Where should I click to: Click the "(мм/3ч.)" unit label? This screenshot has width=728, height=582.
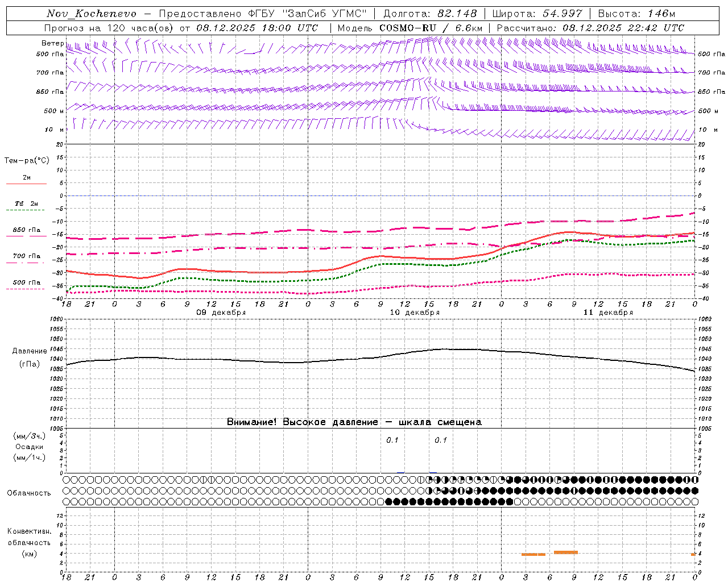(30, 436)
